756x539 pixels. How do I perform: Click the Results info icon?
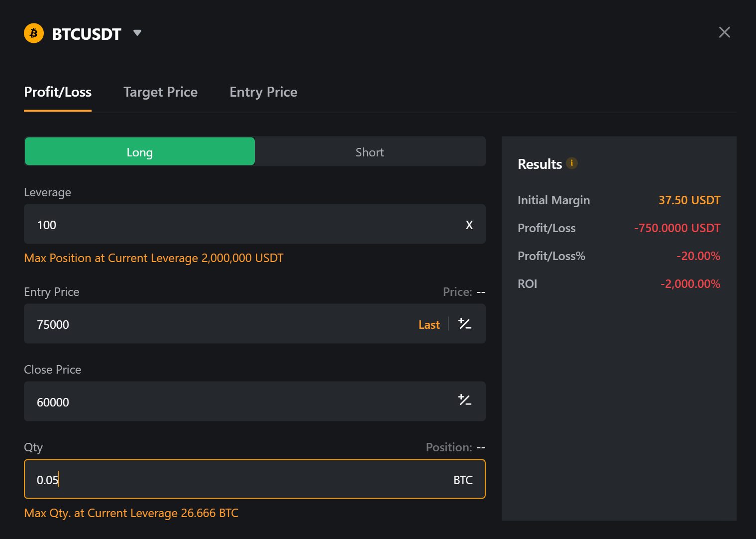point(572,163)
